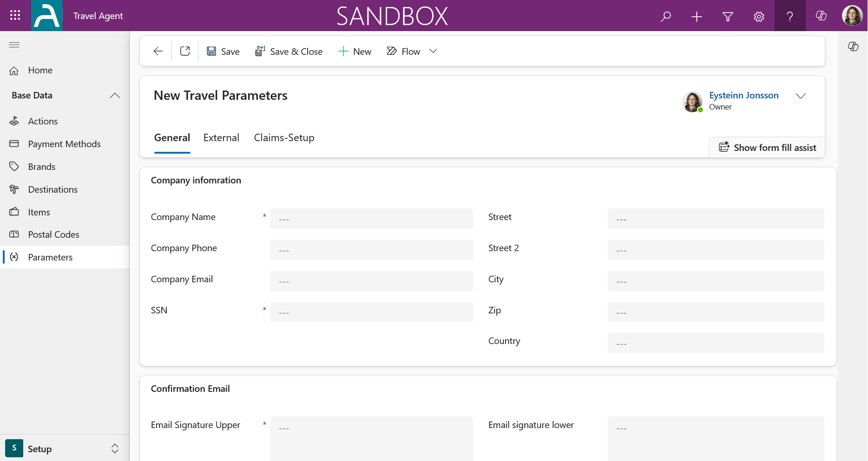
Task: Expand the owner header chevron
Action: pyautogui.click(x=801, y=96)
